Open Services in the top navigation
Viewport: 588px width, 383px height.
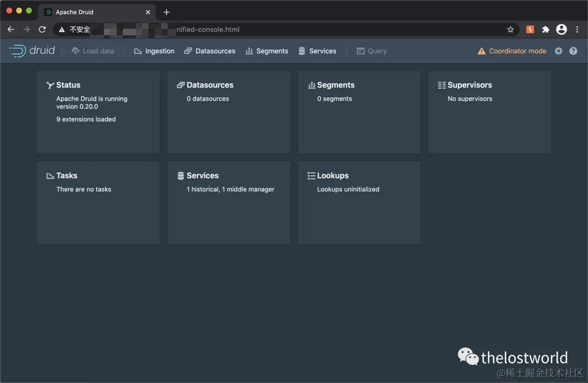tap(317, 51)
